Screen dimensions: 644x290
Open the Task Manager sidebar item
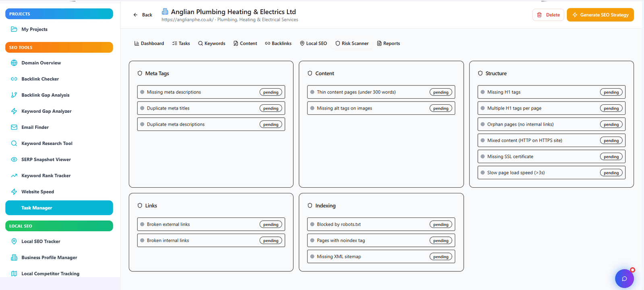click(x=59, y=208)
